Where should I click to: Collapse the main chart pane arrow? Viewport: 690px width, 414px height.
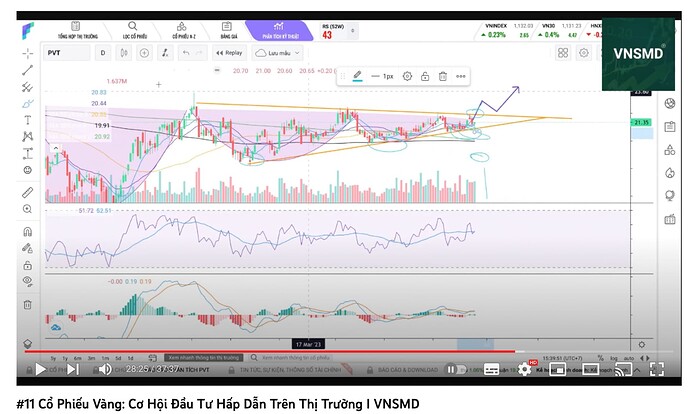56,148
